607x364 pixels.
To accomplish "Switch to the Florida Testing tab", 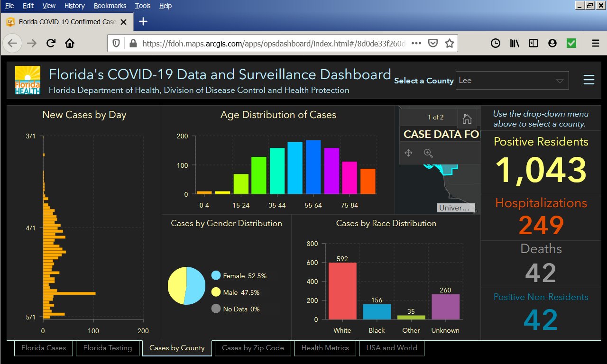I will 108,348.
